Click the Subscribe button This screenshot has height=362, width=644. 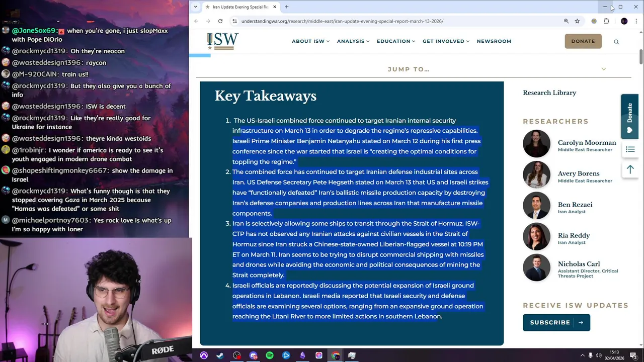[x=556, y=322]
